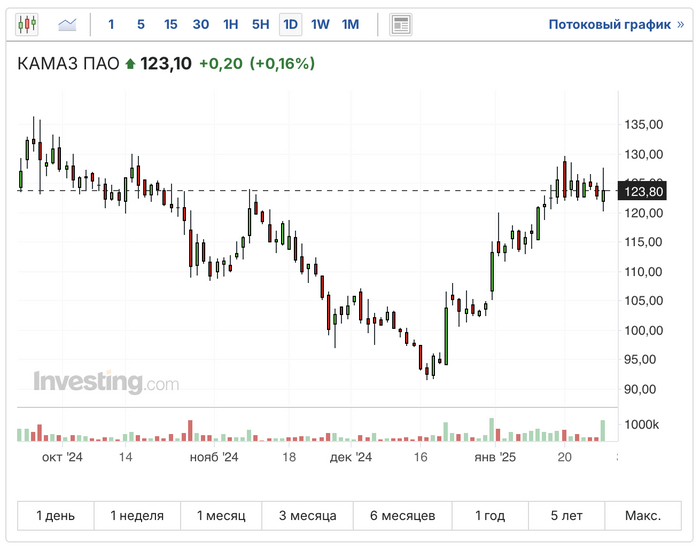
Task: Click the 130,00 price axis label
Action: coord(643,154)
